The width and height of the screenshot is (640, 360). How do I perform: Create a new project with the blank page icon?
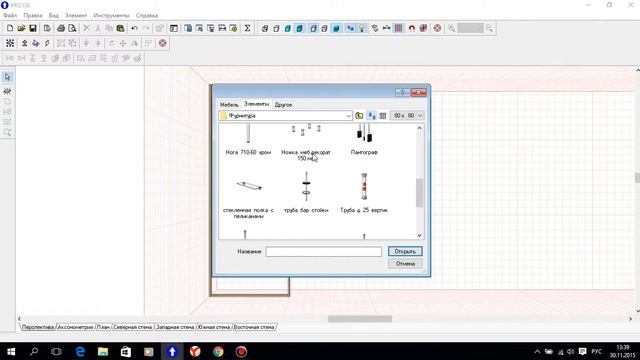point(10,28)
